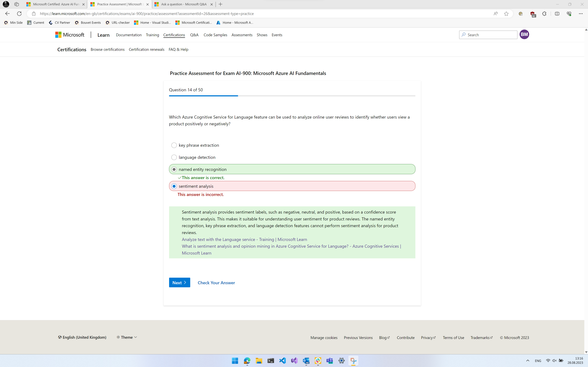Open Assessments in top navigation
Image resolution: width=588 pixels, height=367 pixels.
[x=242, y=35]
